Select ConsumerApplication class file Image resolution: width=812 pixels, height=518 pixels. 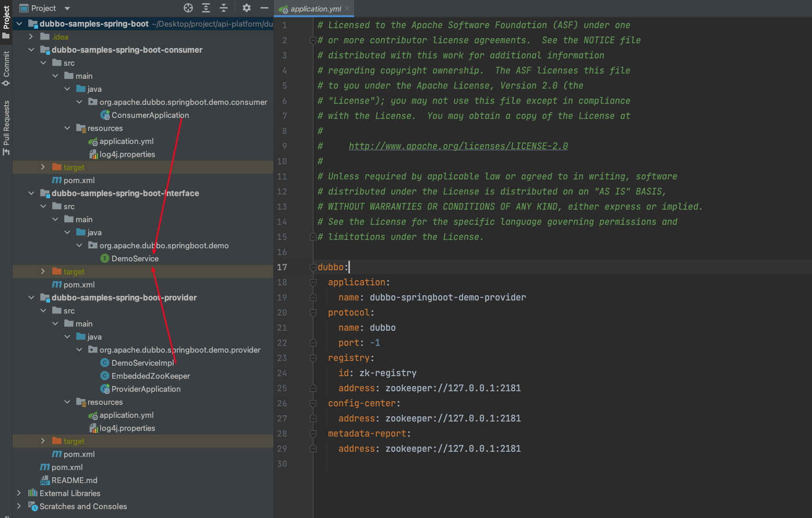tap(150, 115)
